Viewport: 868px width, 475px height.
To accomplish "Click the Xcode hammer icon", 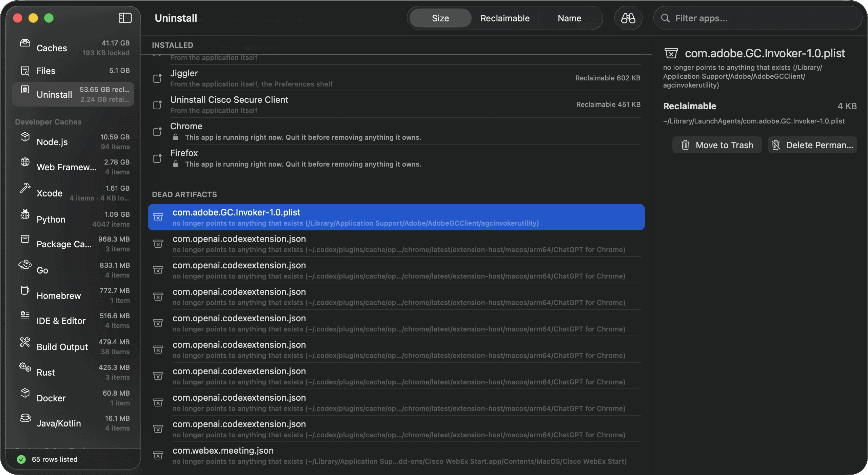I will coord(25,188).
